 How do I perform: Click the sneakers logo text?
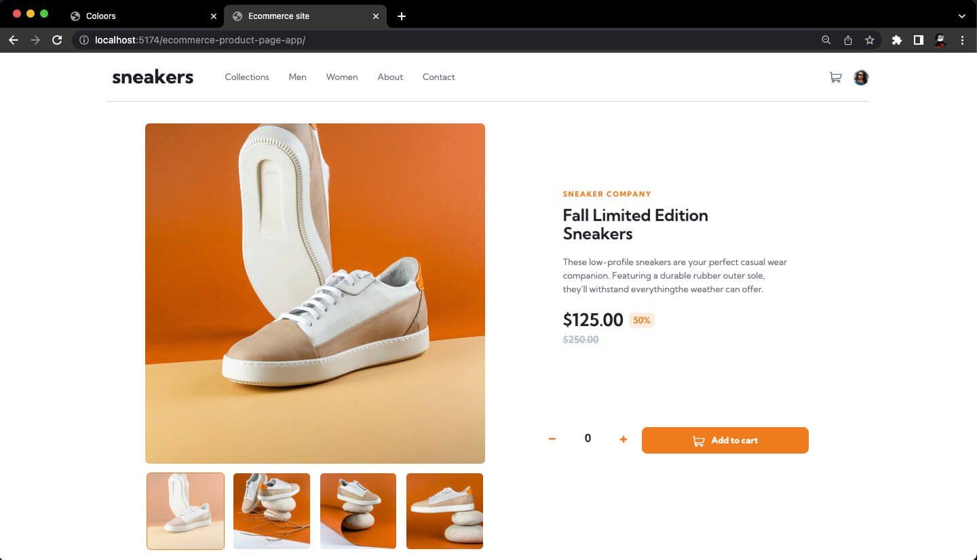(x=152, y=77)
